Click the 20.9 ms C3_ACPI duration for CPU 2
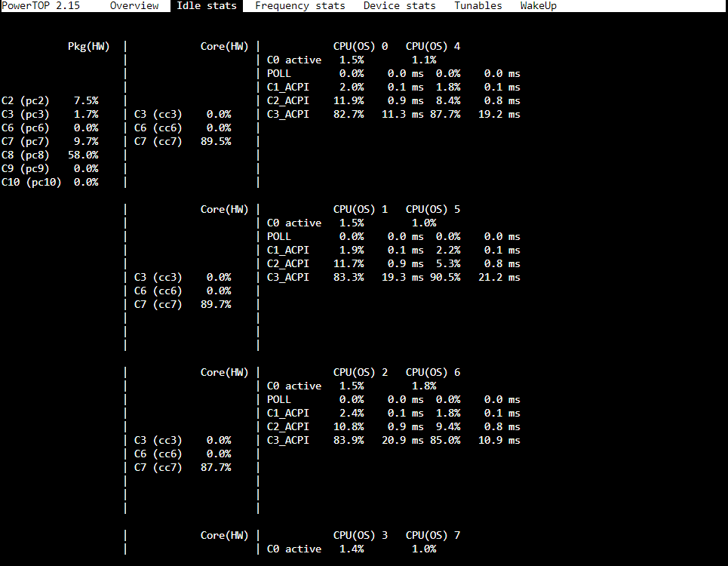This screenshot has height=566, width=728. (x=403, y=440)
